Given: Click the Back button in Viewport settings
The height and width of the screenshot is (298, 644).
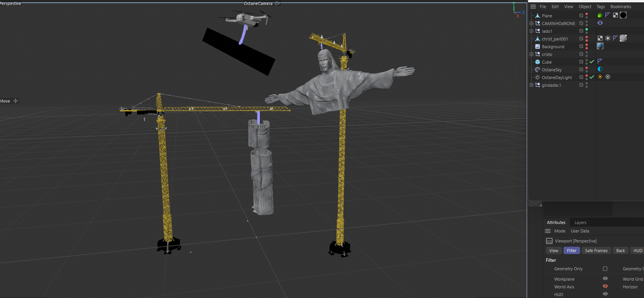Looking at the screenshot, I should pyautogui.click(x=621, y=251).
